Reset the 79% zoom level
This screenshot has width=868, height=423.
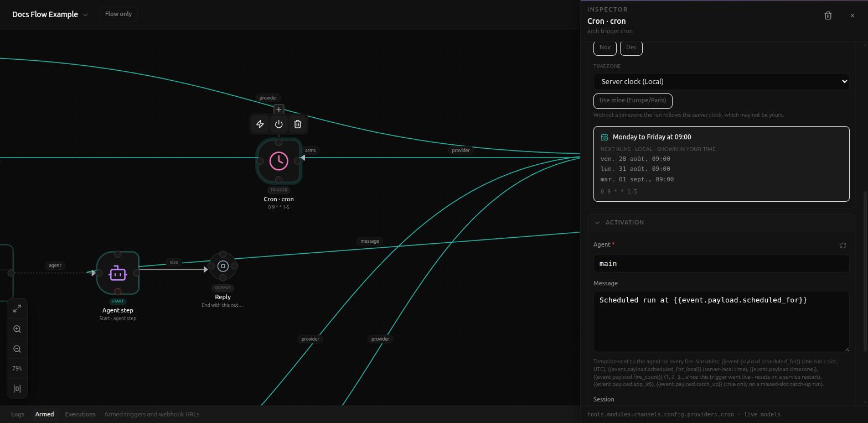pyautogui.click(x=17, y=368)
